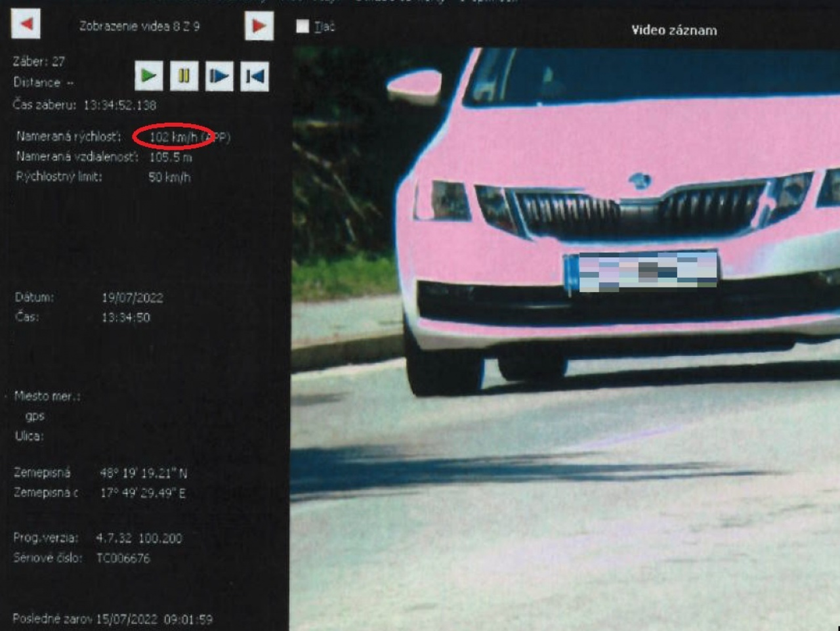The width and height of the screenshot is (840, 631).
Task: Go to previous video with red left arrow
Action: point(26,24)
